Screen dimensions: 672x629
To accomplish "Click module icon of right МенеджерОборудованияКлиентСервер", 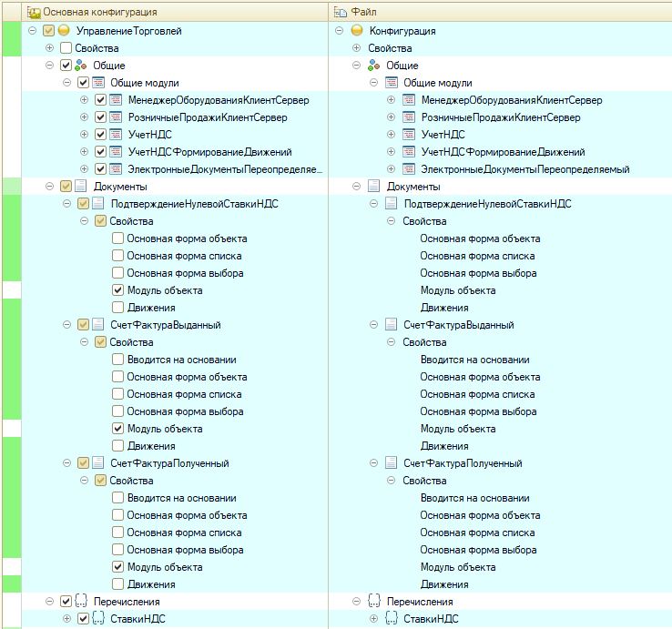I will [x=409, y=100].
